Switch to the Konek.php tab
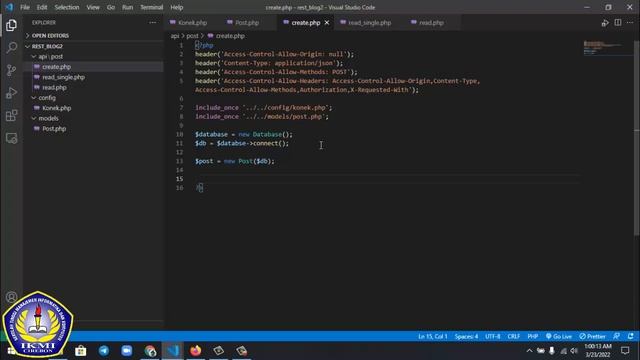 tap(193, 23)
